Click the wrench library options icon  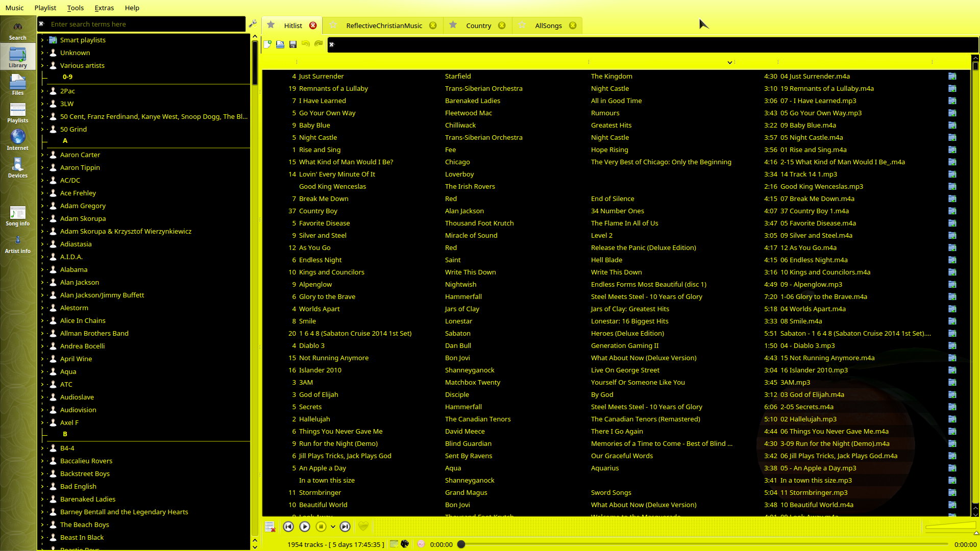(x=253, y=23)
